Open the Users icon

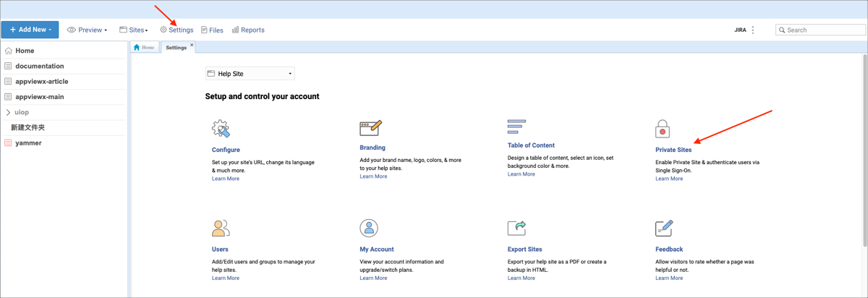[221, 228]
